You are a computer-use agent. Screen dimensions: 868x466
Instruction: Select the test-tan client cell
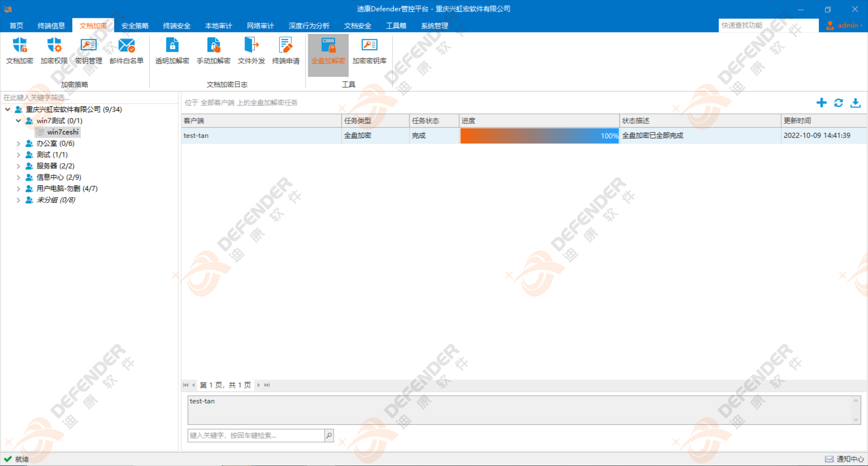[x=261, y=136]
